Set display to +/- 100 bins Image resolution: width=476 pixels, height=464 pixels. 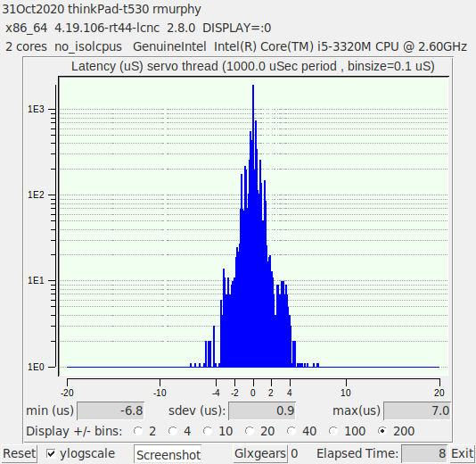coord(333,431)
